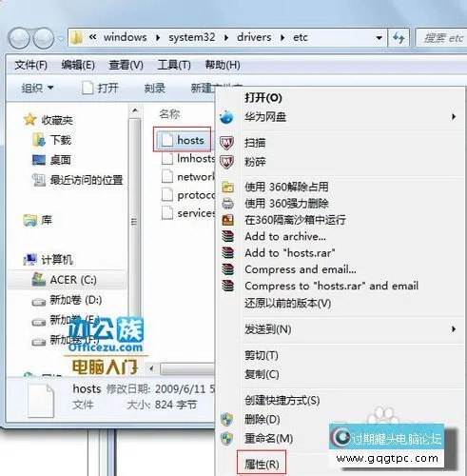Image resolution: width=467 pixels, height=476 pixels.
Task: Click the hosts file preview in details pane
Action: click(x=41, y=401)
